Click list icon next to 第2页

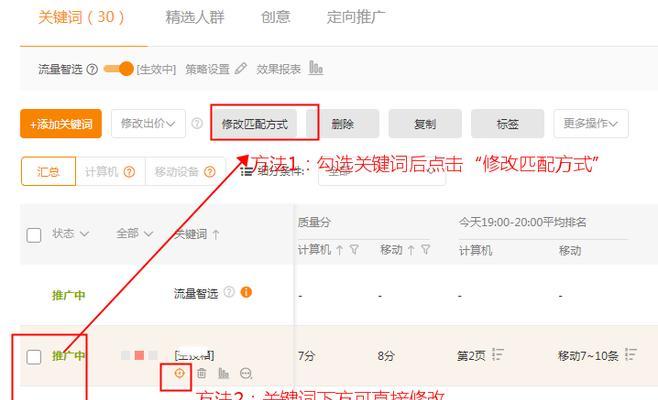498,355
